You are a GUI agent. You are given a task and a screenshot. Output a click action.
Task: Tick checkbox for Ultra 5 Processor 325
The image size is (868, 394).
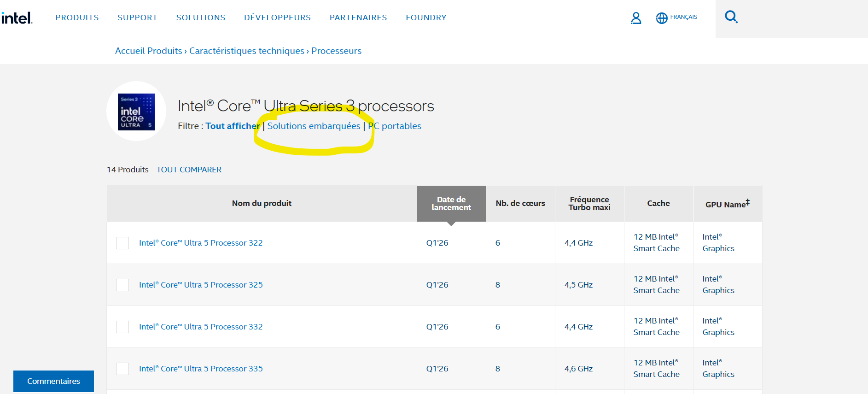point(122,285)
